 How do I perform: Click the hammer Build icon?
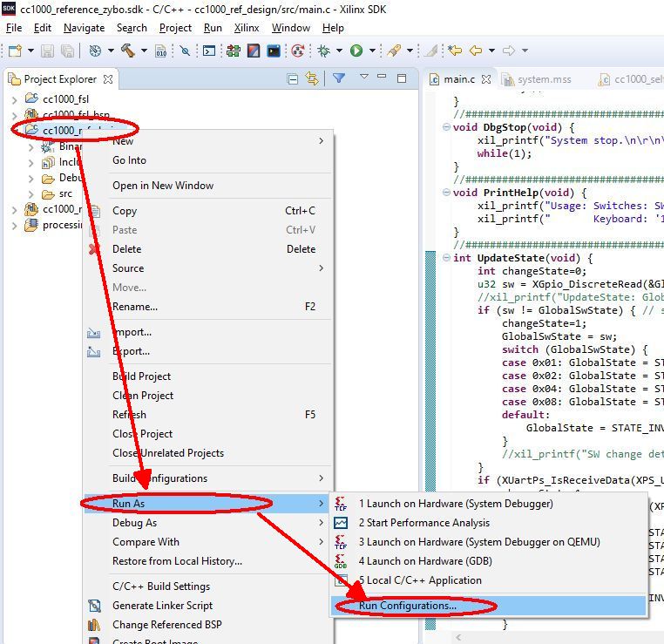tap(128, 51)
